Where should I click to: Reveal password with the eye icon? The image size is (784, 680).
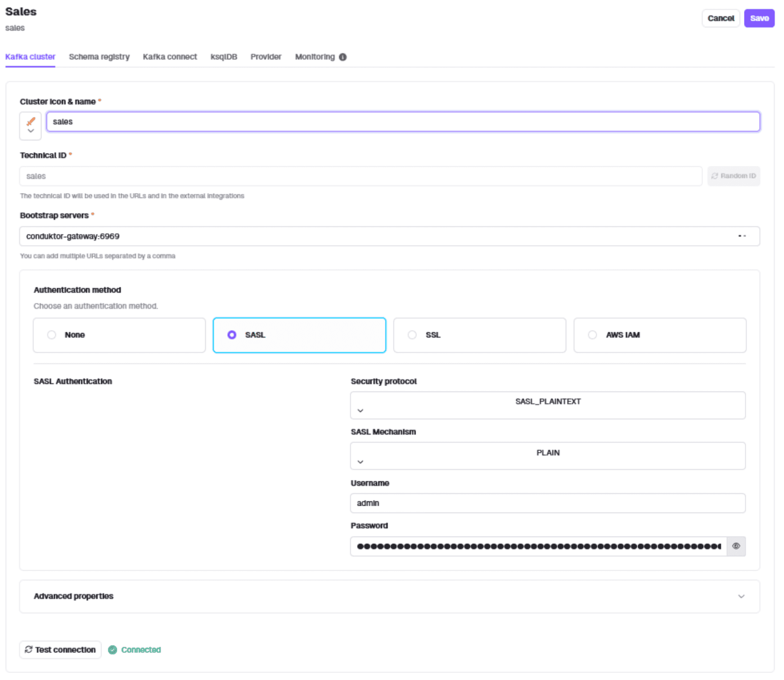pos(736,546)
